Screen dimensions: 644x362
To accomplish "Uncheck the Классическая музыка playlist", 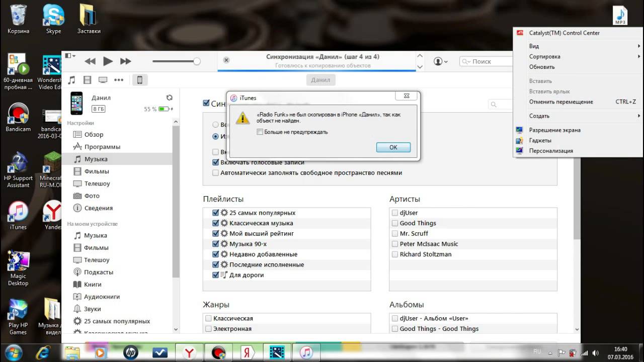I will click(216, 223).
